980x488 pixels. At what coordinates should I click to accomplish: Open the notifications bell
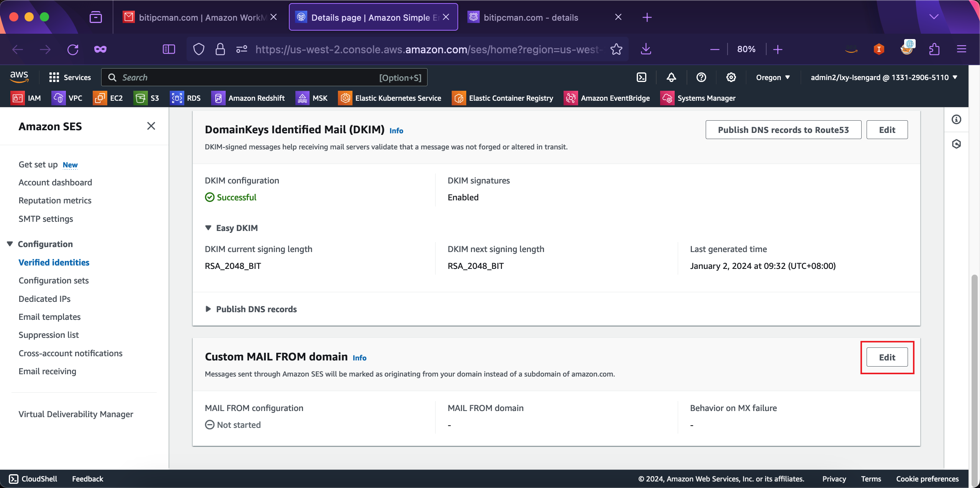671,77
